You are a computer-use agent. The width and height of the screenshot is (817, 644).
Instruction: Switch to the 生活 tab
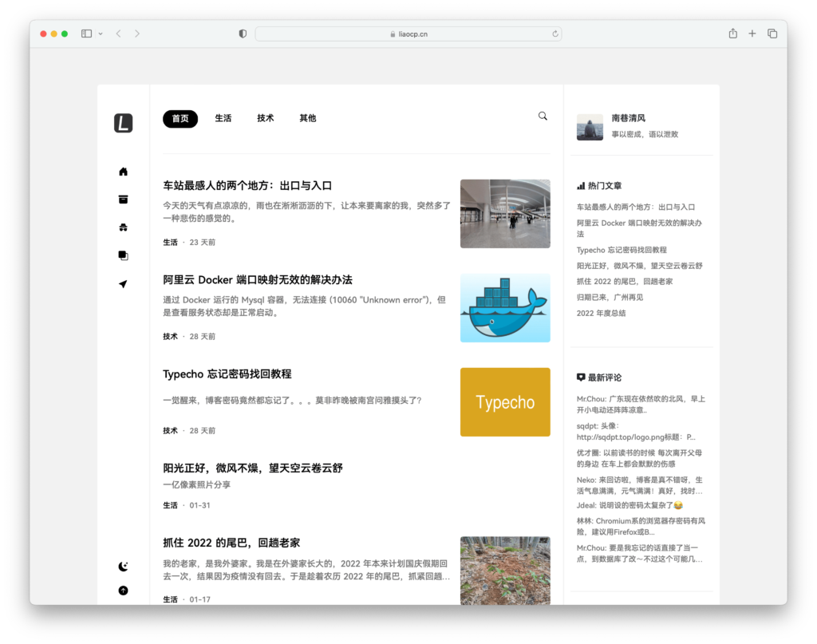click(x=223, y=118)
